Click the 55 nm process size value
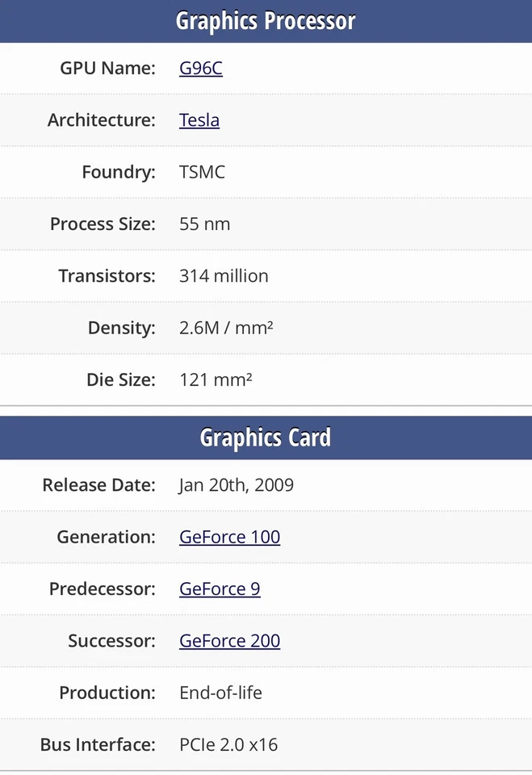The width and height of the screenshot is (532, 775). [x=204, y=224]
